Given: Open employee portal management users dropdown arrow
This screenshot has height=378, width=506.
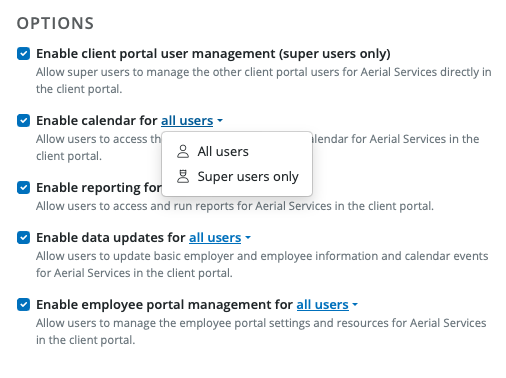Looking at the screenshot, I should (x=355, y=305).
